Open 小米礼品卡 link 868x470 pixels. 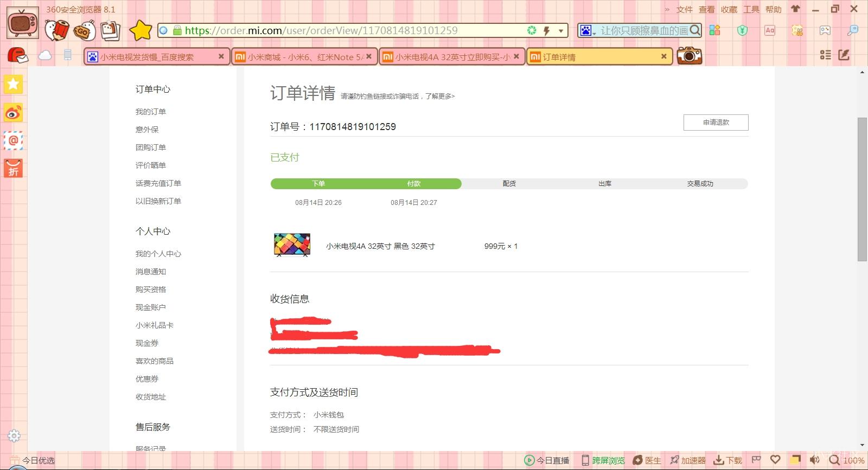tap(155, 325)
